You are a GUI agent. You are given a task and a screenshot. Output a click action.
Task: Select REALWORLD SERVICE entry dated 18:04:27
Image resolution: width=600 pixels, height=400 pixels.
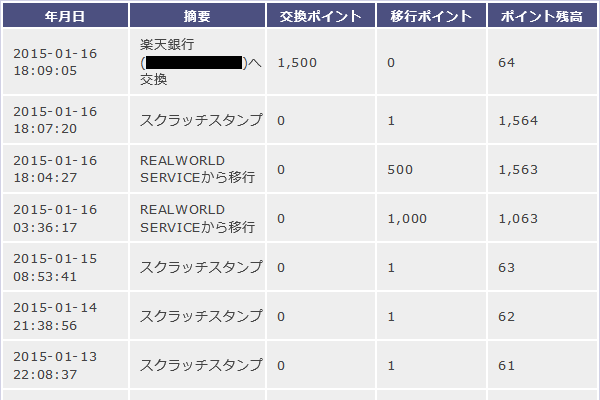(x=198, y=169)
